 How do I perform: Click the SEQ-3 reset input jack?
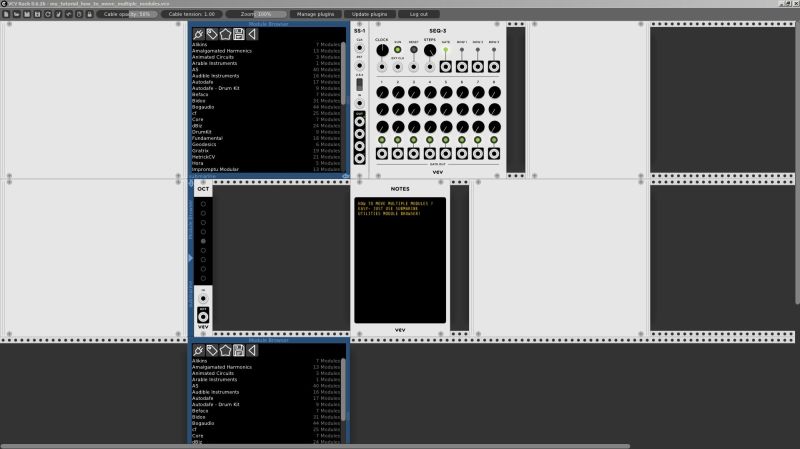(414, 67)
